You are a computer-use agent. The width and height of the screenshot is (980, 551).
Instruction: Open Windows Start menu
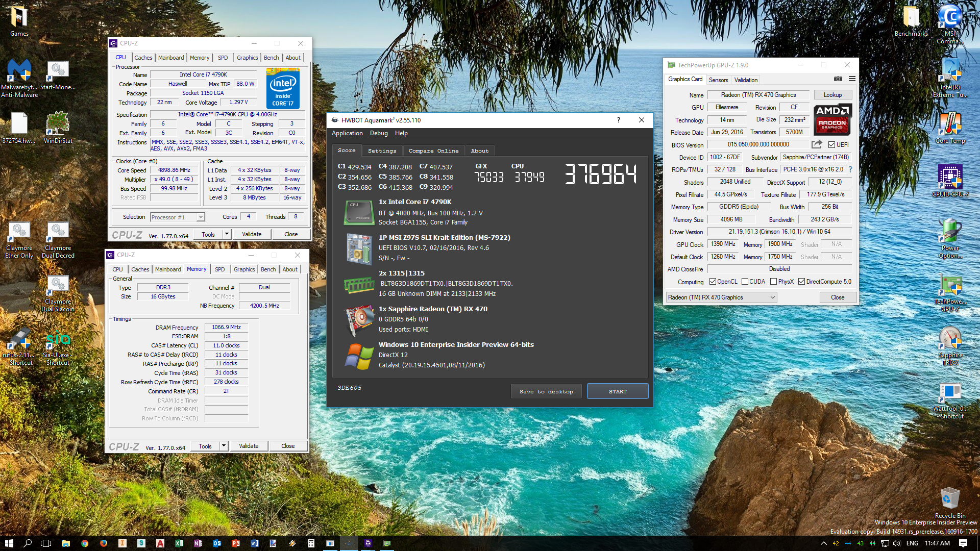click(x=9, y=543)
